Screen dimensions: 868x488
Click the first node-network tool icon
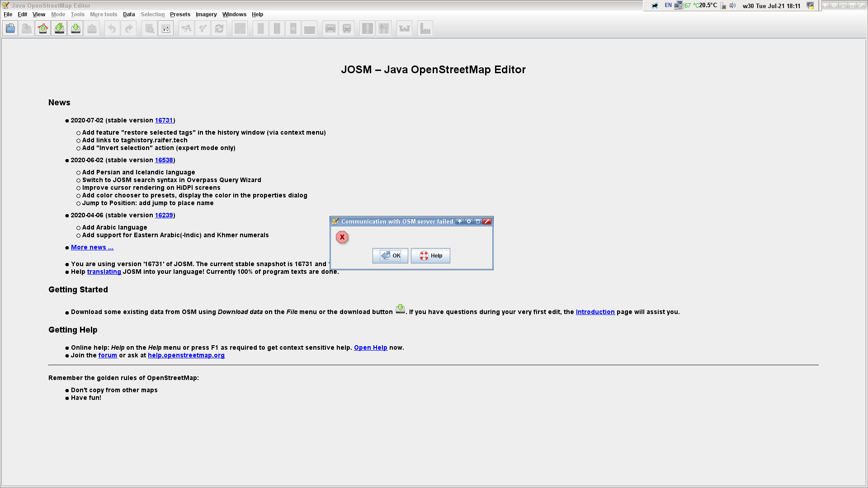186,28
